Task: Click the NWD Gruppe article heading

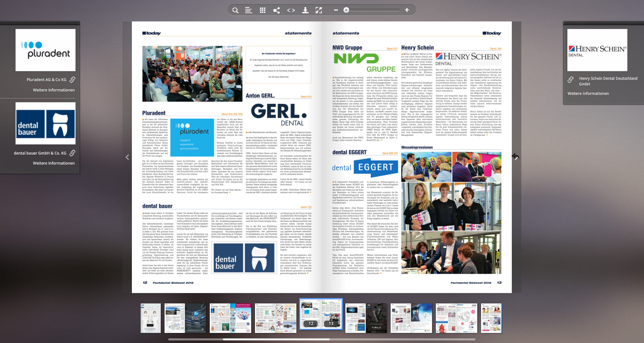Action: [x=347, y=48]
